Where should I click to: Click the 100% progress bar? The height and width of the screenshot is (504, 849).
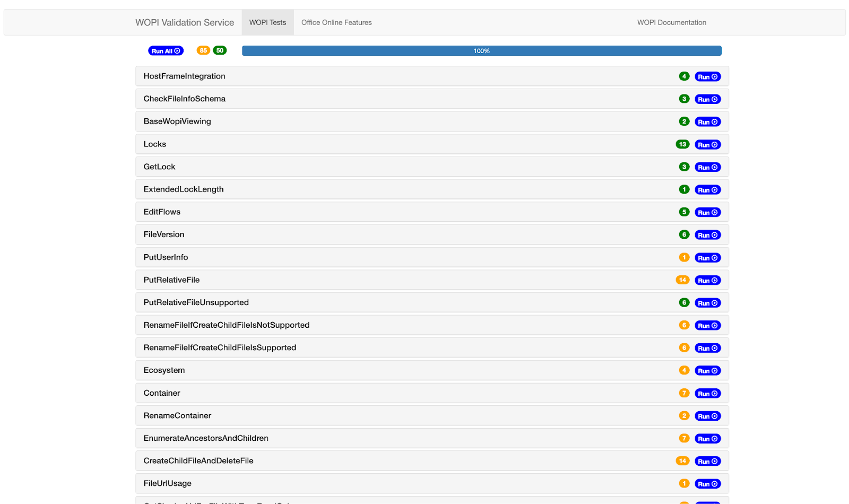pyautogui.click(x=481, y=51)
